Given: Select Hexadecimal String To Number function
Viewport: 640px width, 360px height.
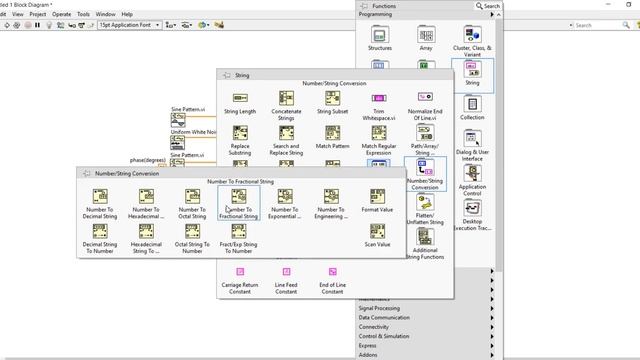Looking at the screenshot, I should (x=146, y=238).
